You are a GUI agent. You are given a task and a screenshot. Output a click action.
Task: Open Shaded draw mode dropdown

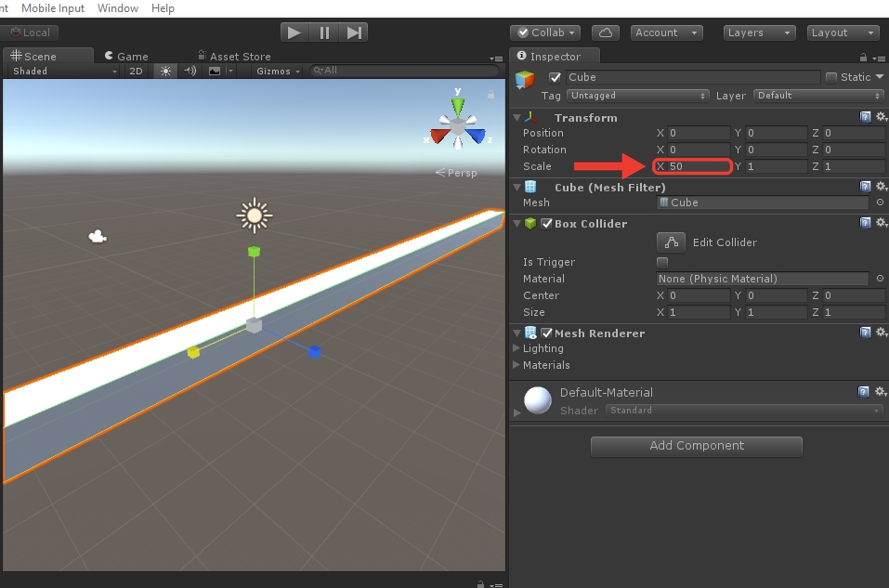(65, 71)
